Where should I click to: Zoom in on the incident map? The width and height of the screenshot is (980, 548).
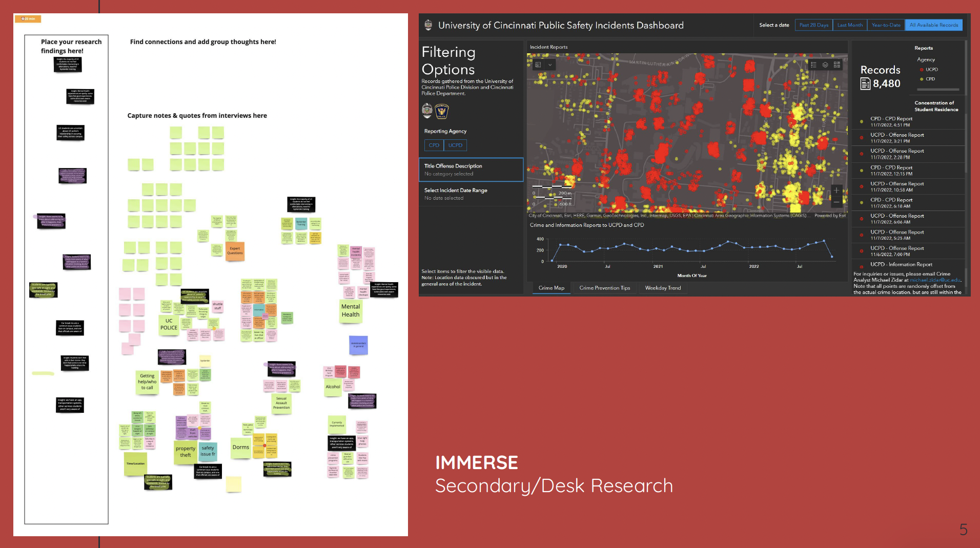click(836, 191)
